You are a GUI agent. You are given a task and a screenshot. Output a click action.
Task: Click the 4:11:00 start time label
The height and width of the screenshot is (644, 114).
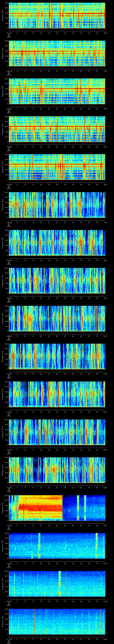point(9,412)
